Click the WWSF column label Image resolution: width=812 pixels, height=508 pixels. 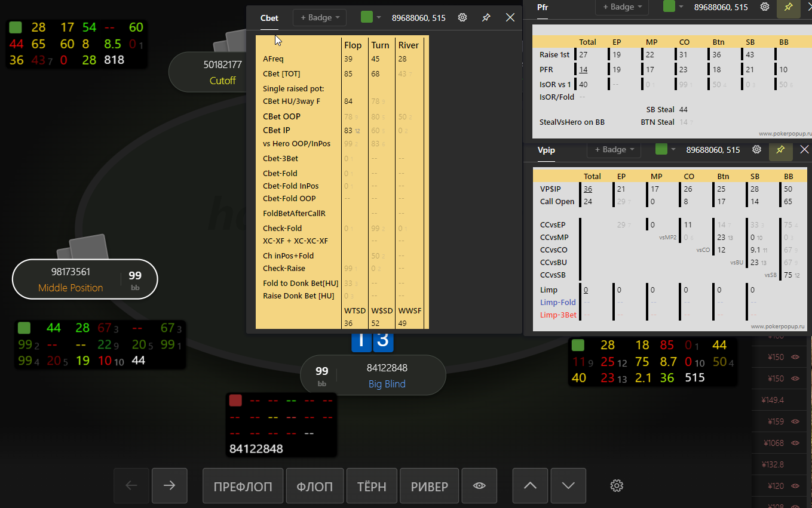410,311
